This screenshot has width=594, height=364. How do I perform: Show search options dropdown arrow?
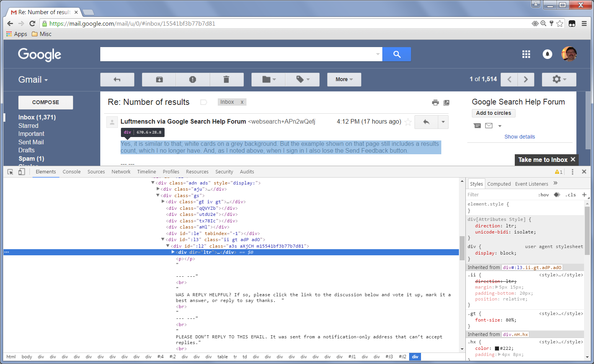[x=378, y=54]
